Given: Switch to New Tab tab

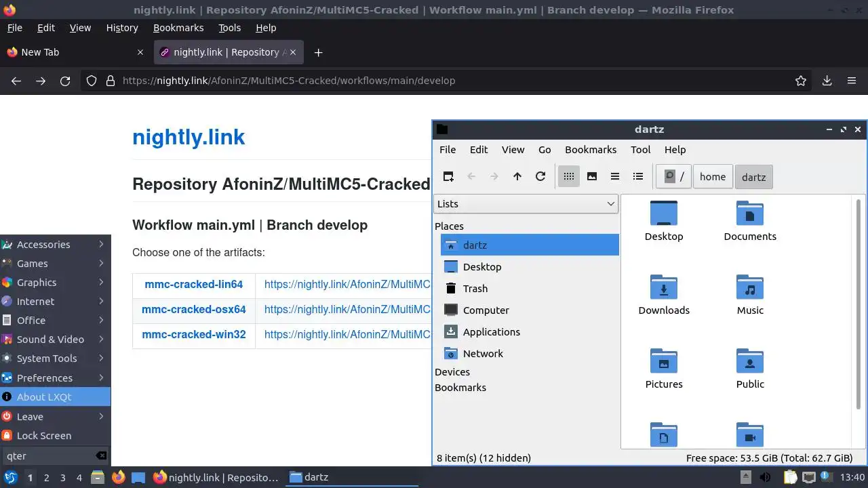Looking at the screenshot, I should 75,52.
